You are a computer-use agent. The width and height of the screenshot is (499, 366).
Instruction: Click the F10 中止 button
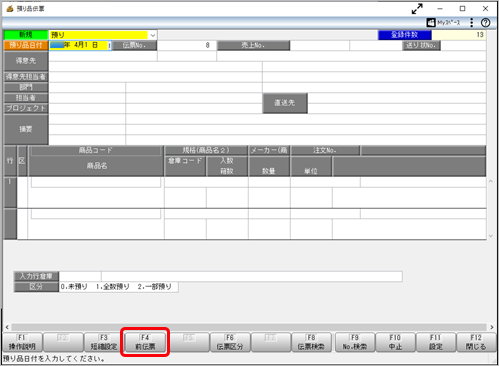395,342
